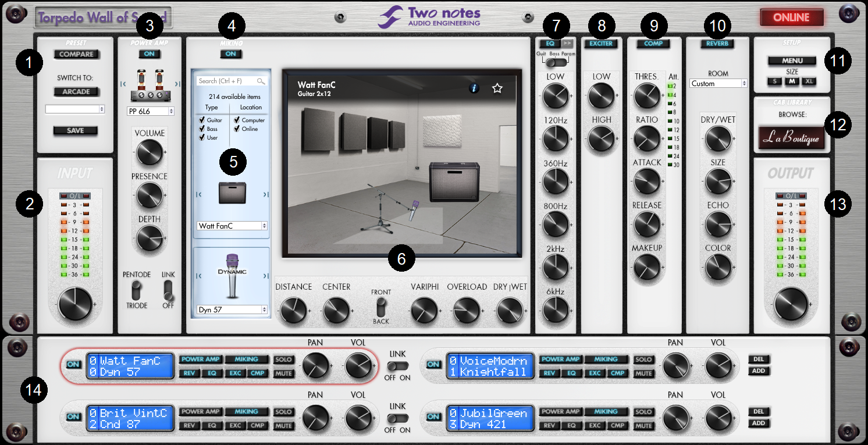Select the next power amp tube model arrow
This screenshot has height=445, width=868.
pos(177,84)
